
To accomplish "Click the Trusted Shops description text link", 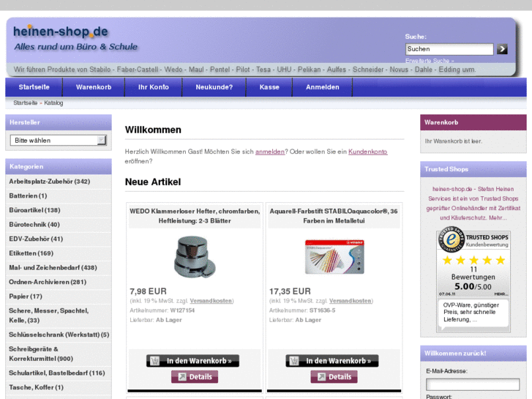I will coord(473,203).
